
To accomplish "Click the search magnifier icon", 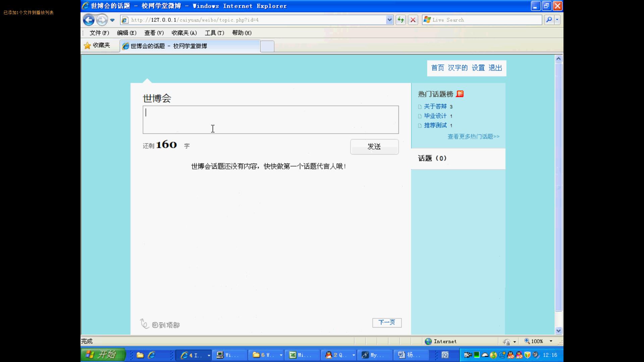I will [x=549, y=20].
